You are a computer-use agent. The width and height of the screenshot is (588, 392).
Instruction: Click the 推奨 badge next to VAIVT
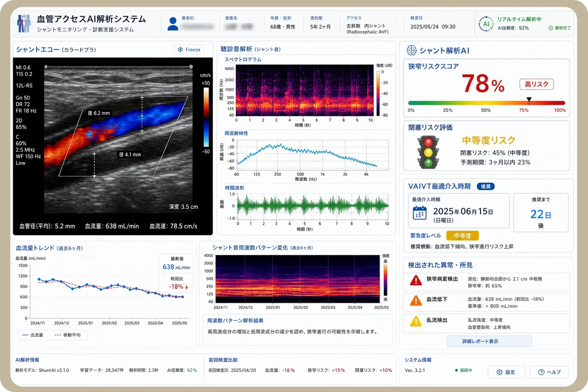(486, 186)
